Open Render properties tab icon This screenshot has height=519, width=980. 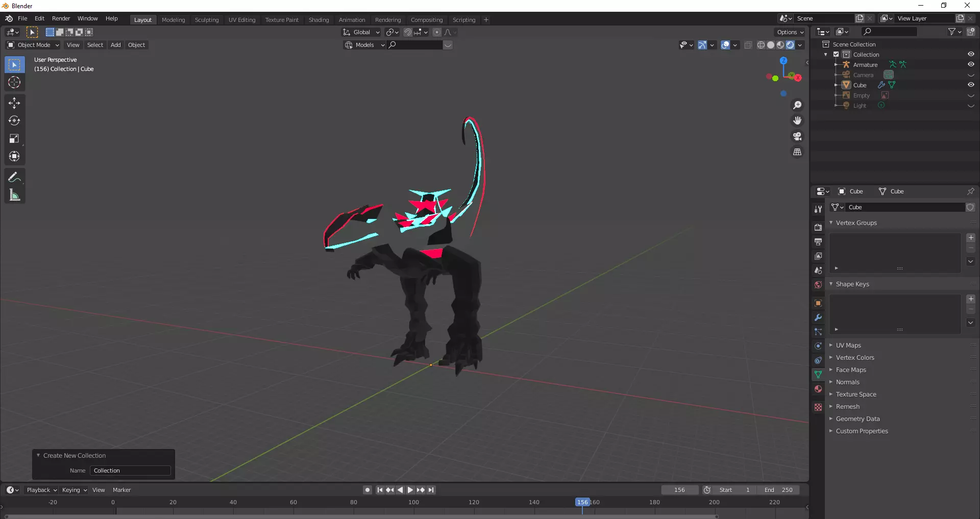tap(818, 227)
